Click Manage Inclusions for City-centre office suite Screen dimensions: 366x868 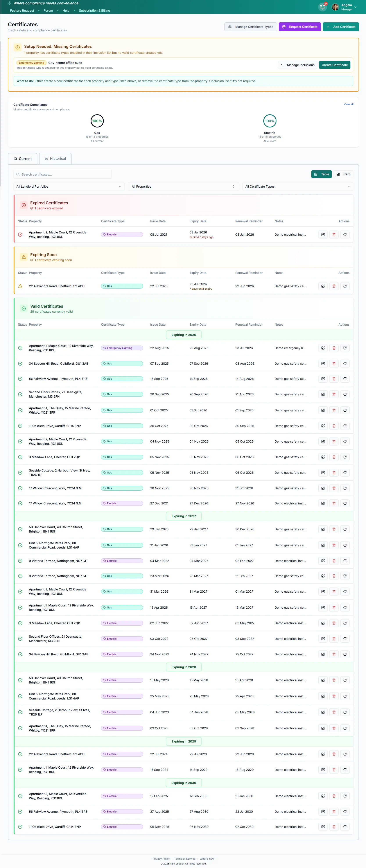click(x=298, y=65)
